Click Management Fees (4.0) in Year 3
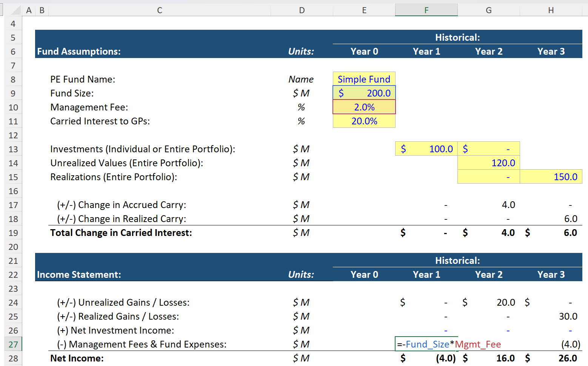The height and width of the screenshot is (366, 588). (x=571, y=344)
